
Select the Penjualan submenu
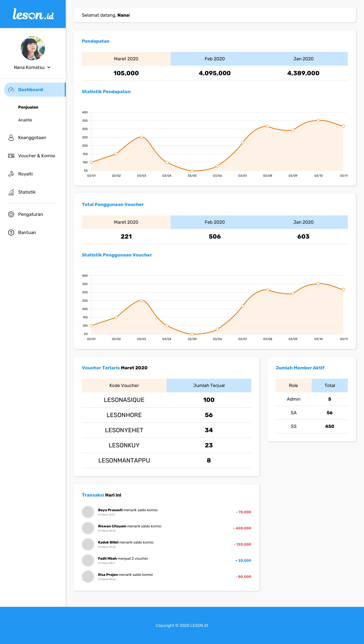(28, 107)
